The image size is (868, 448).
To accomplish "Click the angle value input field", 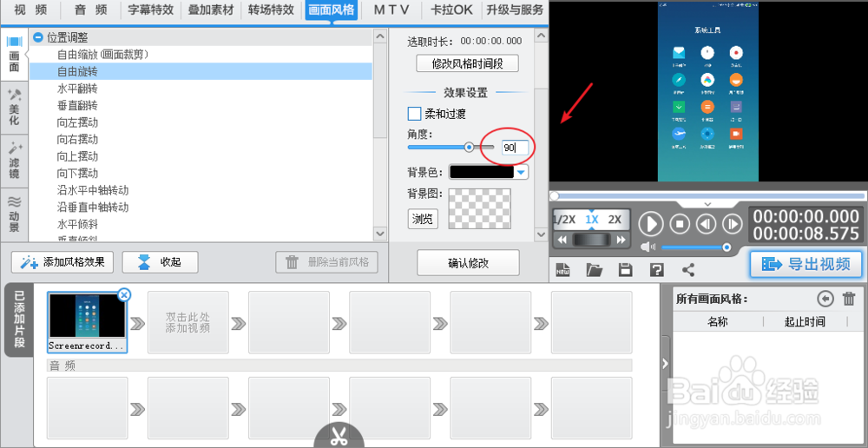I will click(x=515, y=148).
